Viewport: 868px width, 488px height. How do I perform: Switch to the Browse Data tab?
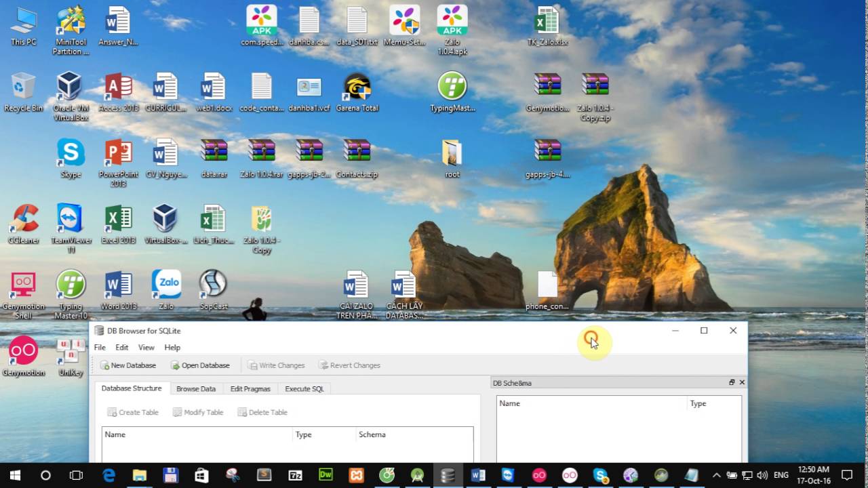coord(196,389)
